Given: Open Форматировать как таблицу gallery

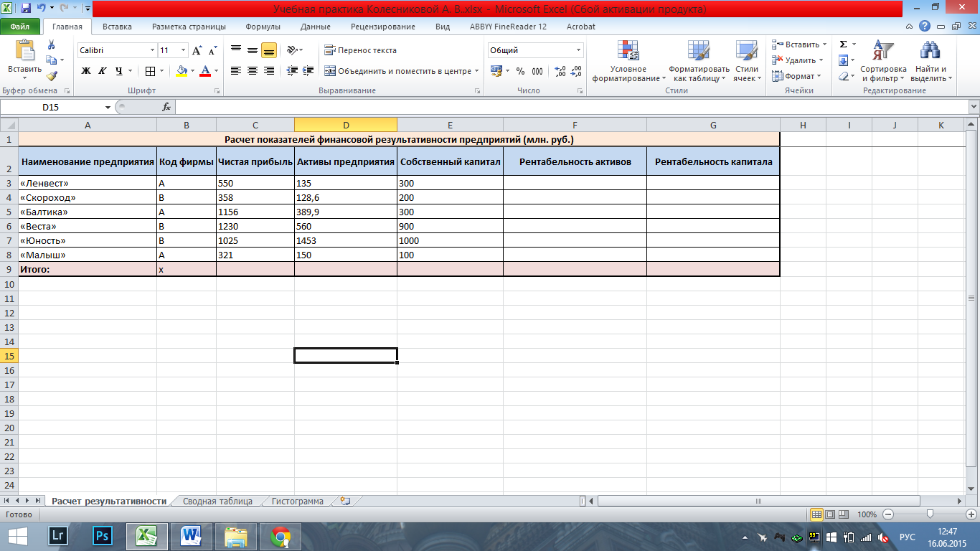Looking at the screenshot, I should click(699, 62).
